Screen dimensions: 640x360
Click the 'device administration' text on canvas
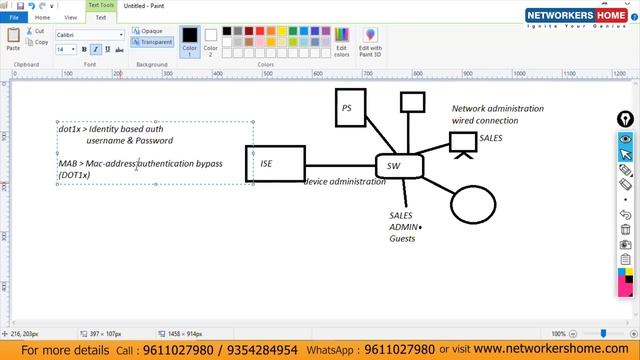coord(345,182)
